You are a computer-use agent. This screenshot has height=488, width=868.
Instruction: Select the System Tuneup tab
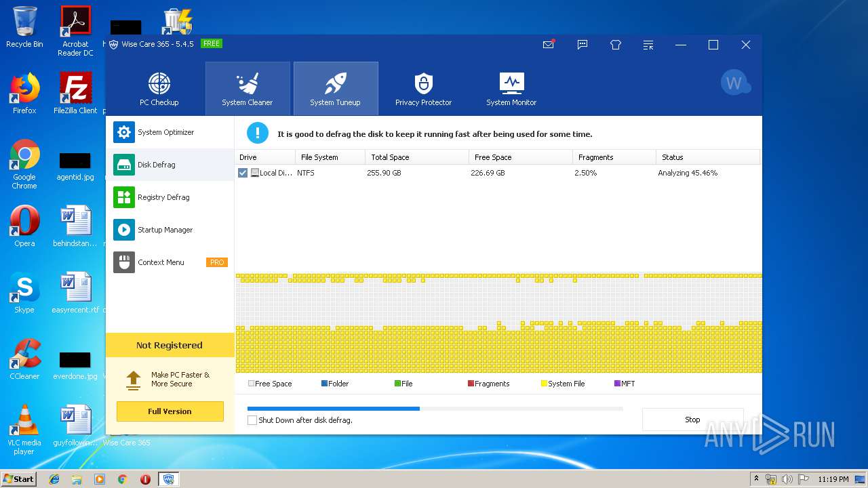tap(336, 89)
